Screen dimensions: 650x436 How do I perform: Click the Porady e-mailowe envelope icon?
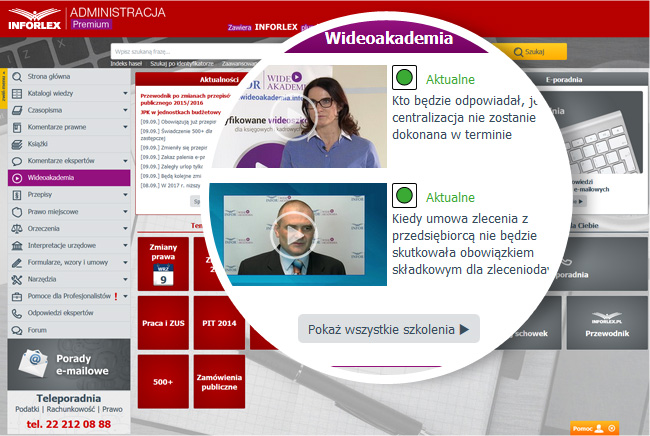(x=33, y=363)
